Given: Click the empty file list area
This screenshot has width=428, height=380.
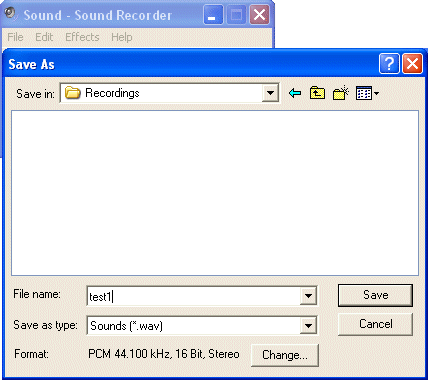Looking at the screenshot, I should pos(215,193).
